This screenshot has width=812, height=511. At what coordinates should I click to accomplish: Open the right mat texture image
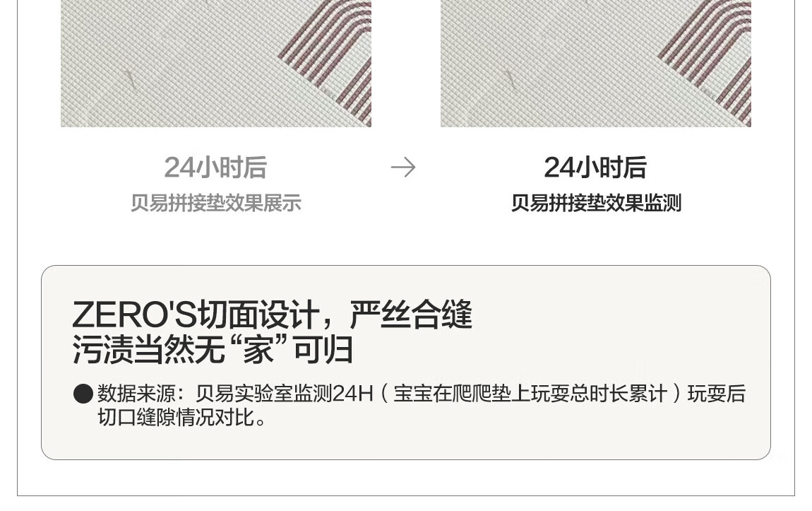click(595, 63)
